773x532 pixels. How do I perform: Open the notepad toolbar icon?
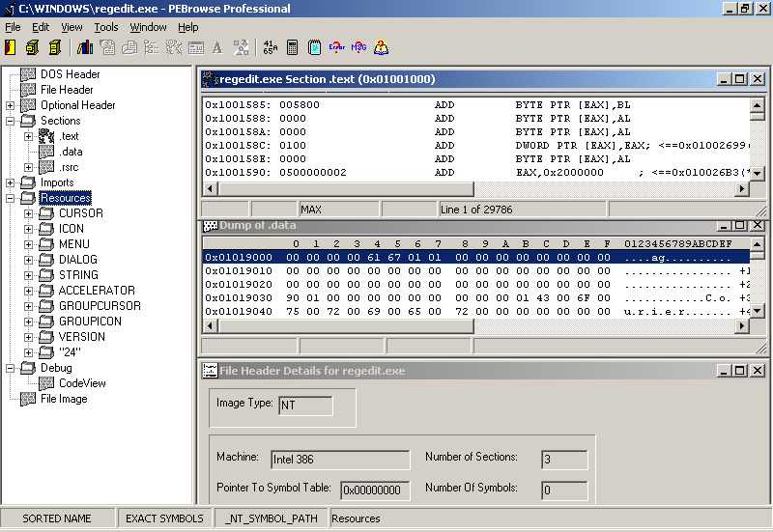point(314,47)
